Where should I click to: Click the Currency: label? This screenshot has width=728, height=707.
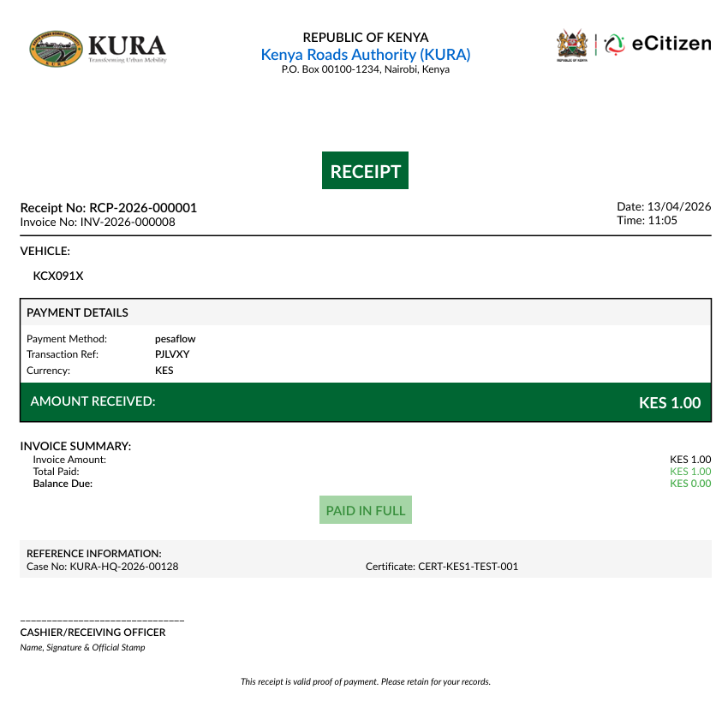[x=48, y=371]
